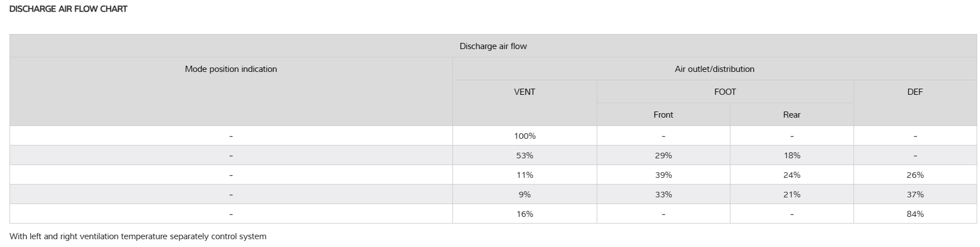The image size is (980, 247).
Task: Select the 16% VENT value
Action: (x=524, y=214)
